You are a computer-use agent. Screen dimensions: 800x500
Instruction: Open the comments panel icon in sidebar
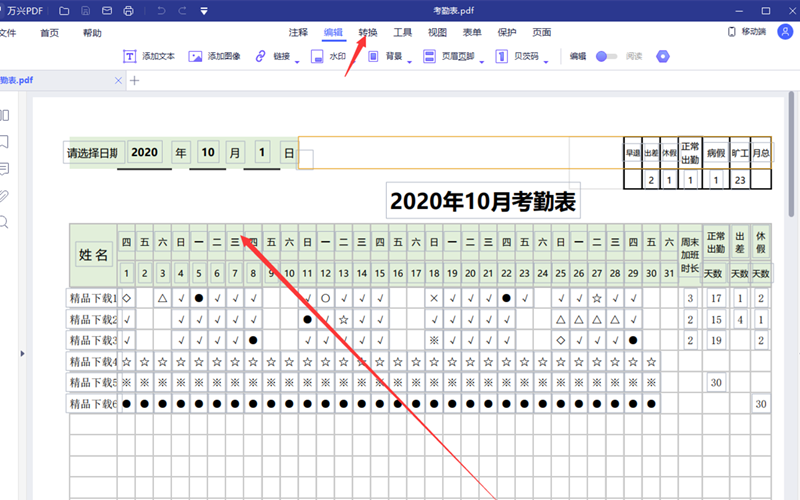point(5,169)
